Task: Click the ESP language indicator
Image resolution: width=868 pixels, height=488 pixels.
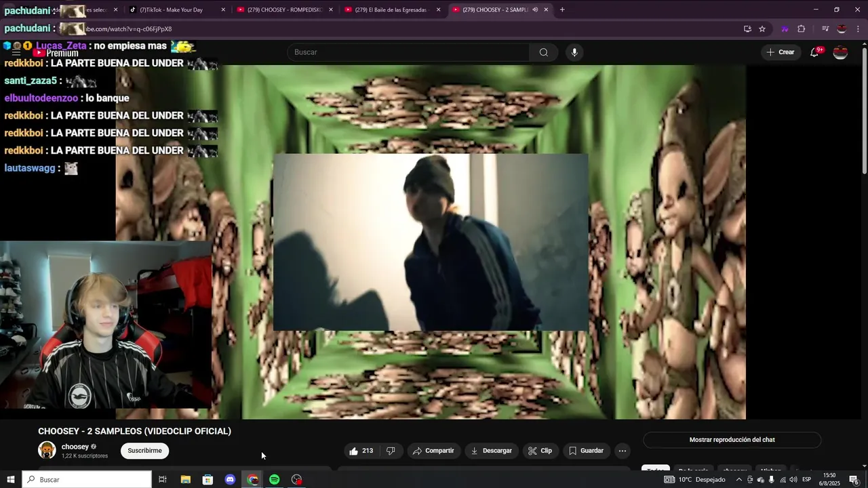Action: coord(807,479)
